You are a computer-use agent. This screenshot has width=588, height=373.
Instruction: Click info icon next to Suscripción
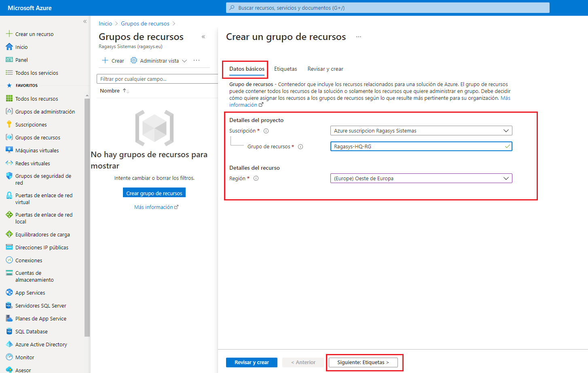[x=266, y=131]
